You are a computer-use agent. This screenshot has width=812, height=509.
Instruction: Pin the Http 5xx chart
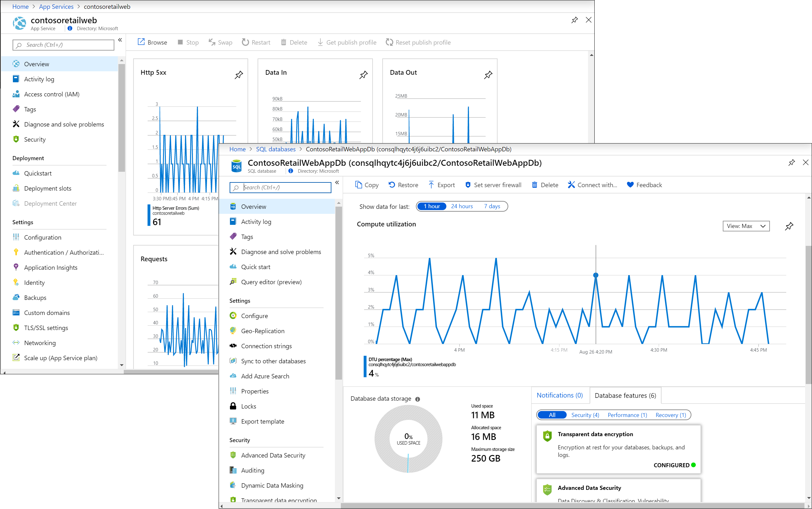tap(239, 75)
